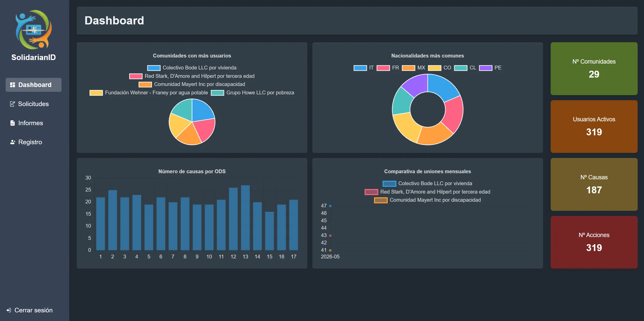Toggle Comunidad Mayert Inc pie chart legend
Viewport: 644px width, 321px height.
[192, 84]
